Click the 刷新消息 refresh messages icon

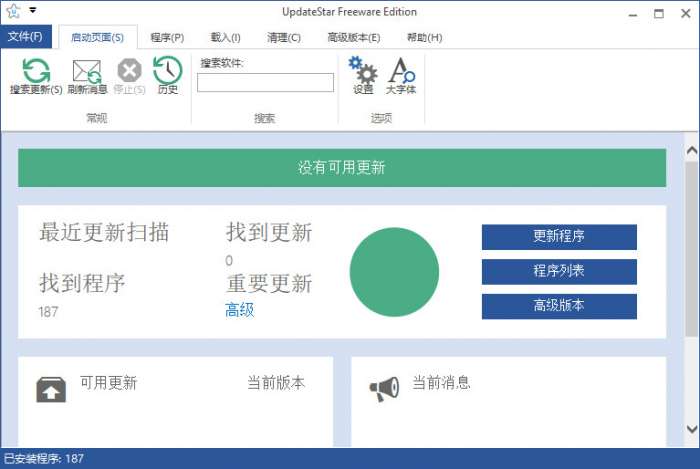(x=87, y=71)
